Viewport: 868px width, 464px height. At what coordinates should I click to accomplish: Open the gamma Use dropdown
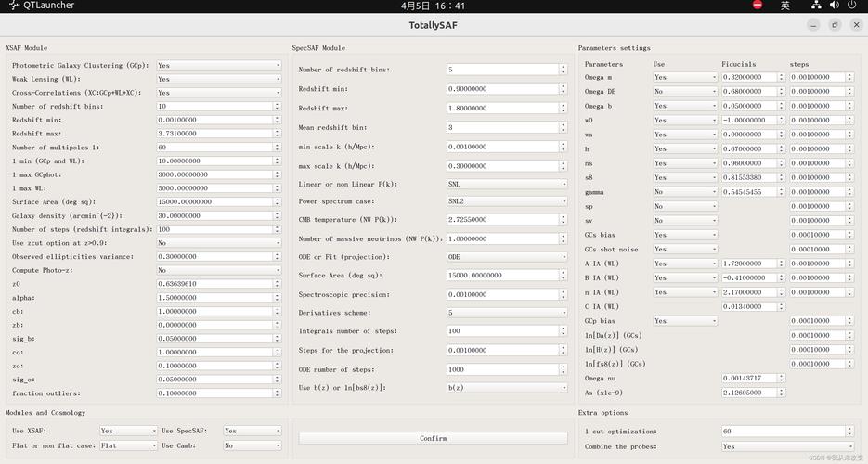click(x=685, y=192)
